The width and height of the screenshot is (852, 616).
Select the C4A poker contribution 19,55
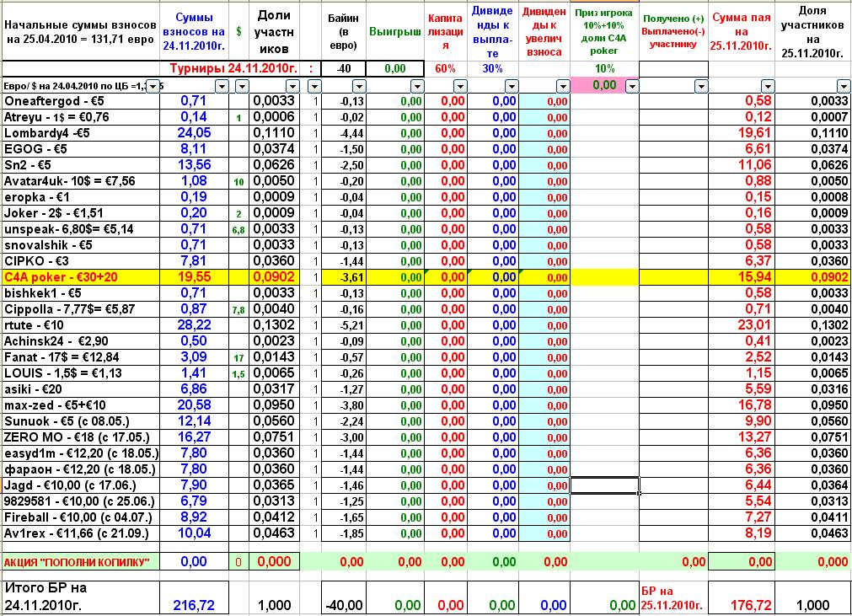pyautogui.click(x=194, y=277)
